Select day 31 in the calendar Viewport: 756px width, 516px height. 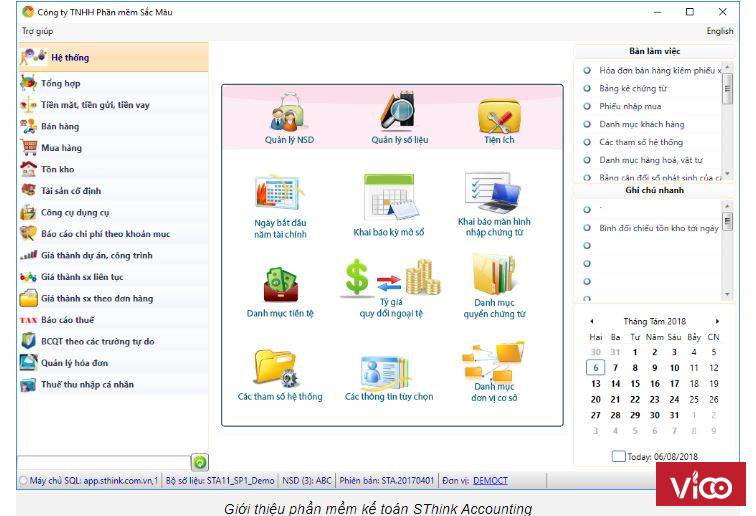tap(674, 415)
